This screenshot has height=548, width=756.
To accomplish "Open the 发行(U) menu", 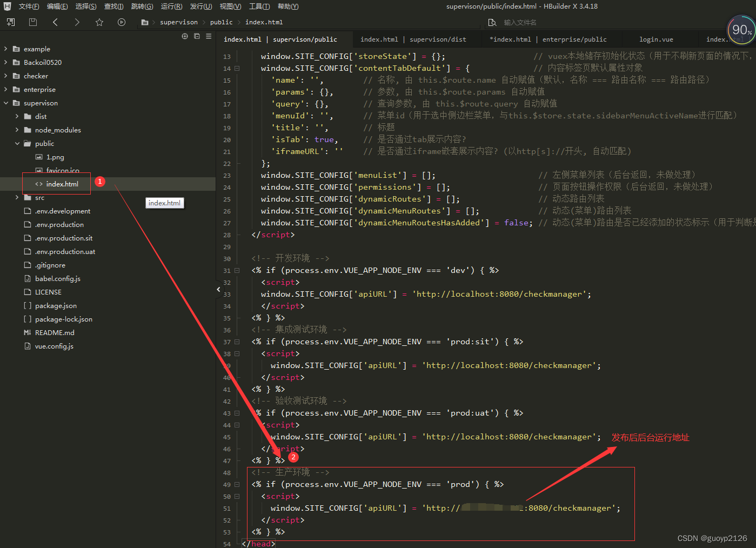I will click(x=201, y=6).
